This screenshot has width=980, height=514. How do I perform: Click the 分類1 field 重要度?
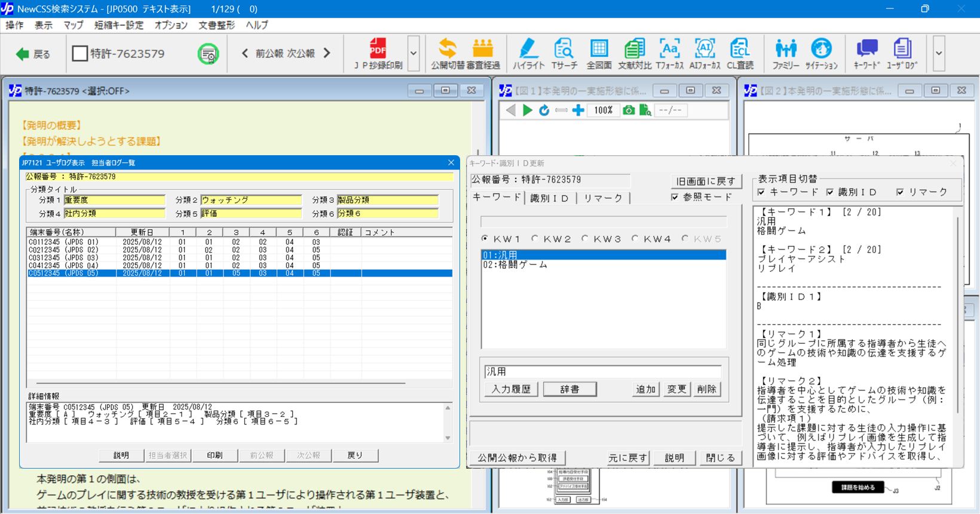tap(114, 200)
